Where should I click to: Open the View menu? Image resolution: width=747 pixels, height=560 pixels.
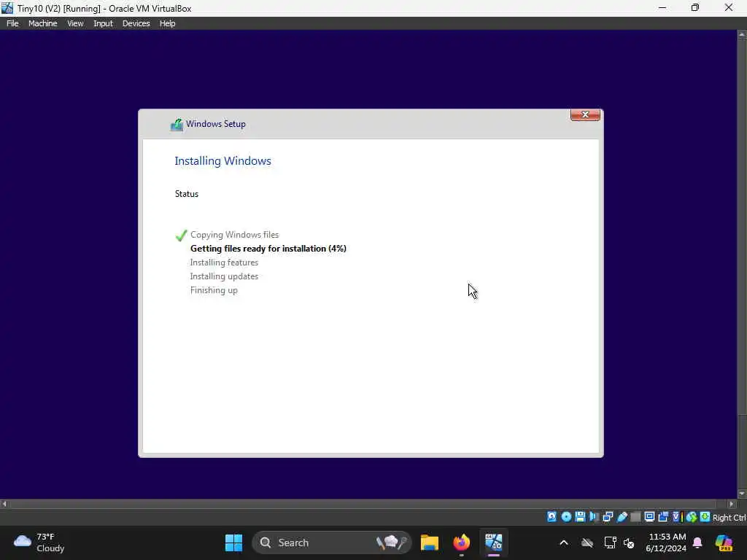[x=75, y=23]
